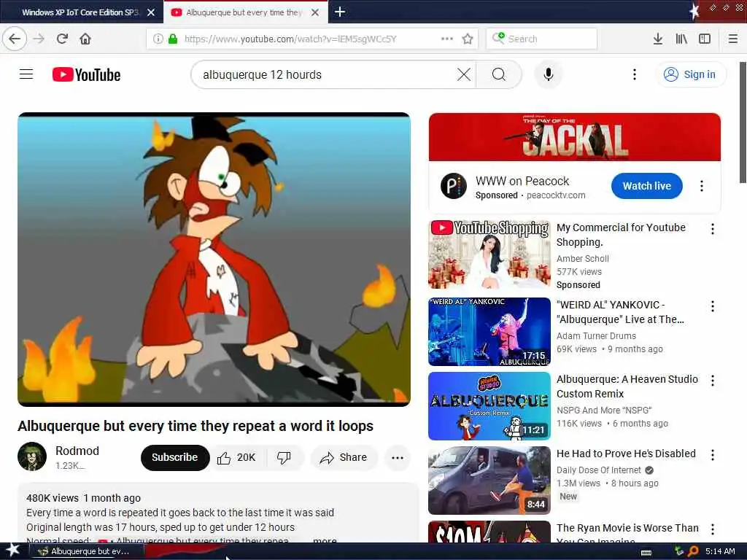This screenshot has width=747, height=560.
Task: Open My Commercial for Youtube Shopping thumbnail
Action: (x=489, y=254)
